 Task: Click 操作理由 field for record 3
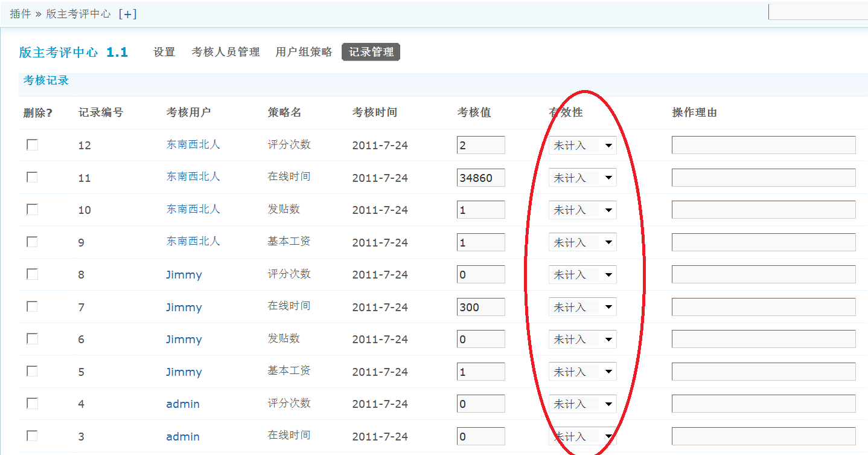[x=764, y=436]
